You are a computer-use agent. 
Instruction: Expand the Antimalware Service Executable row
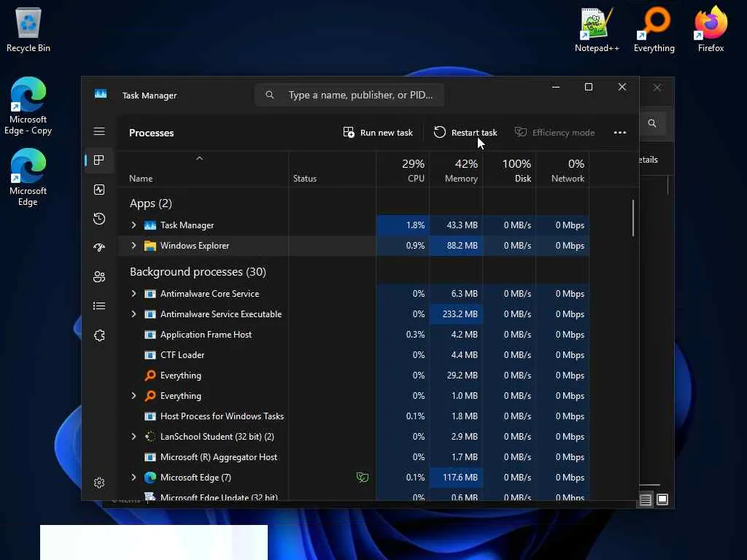point(134,314)
